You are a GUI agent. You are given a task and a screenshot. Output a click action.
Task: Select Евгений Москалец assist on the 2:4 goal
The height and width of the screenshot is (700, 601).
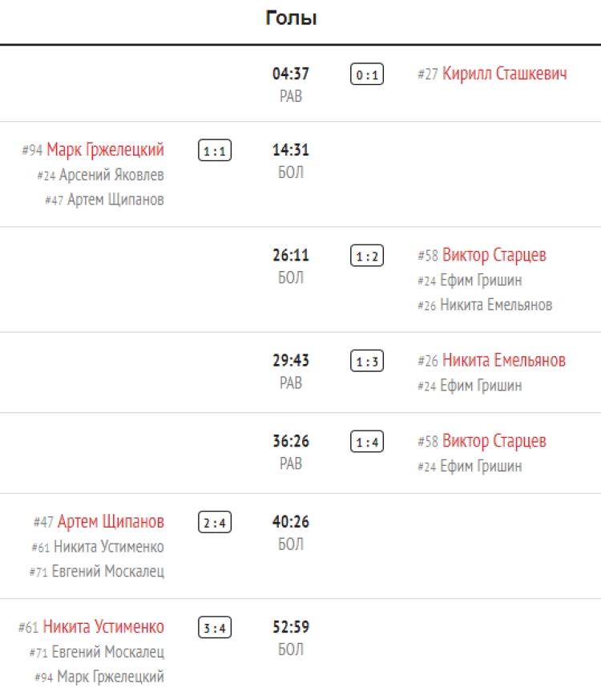[107, 572]
